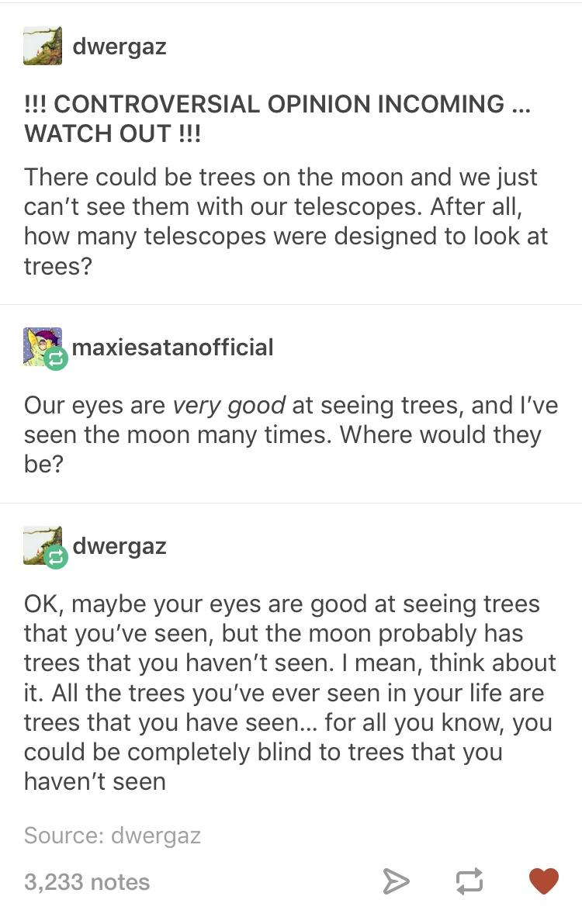Screen dimensions: 582x924
Task: Tap the paper plane share icon
Action: click(x=395, y=881)
